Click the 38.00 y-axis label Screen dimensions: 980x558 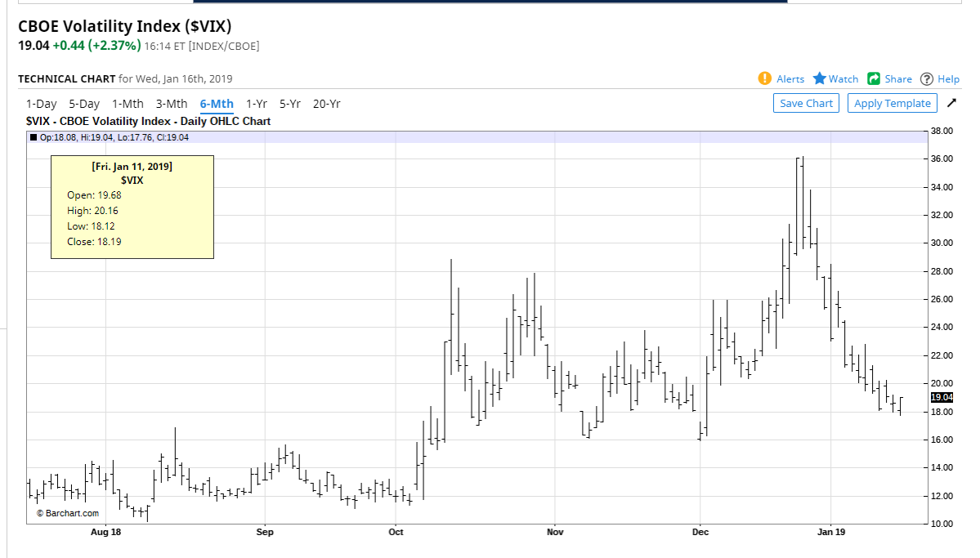pyautogui.click(x=942, y=132)
